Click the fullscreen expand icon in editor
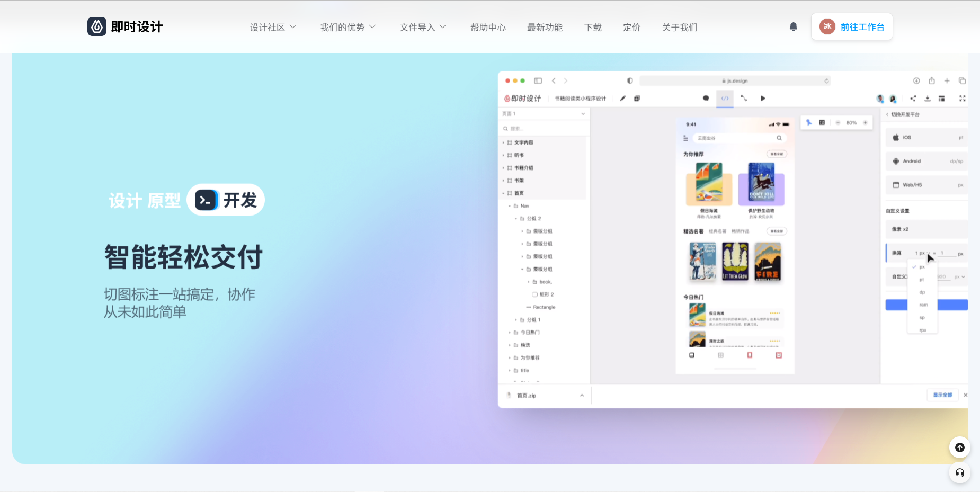Screen dimensions: 980x492 coord(962,98)
